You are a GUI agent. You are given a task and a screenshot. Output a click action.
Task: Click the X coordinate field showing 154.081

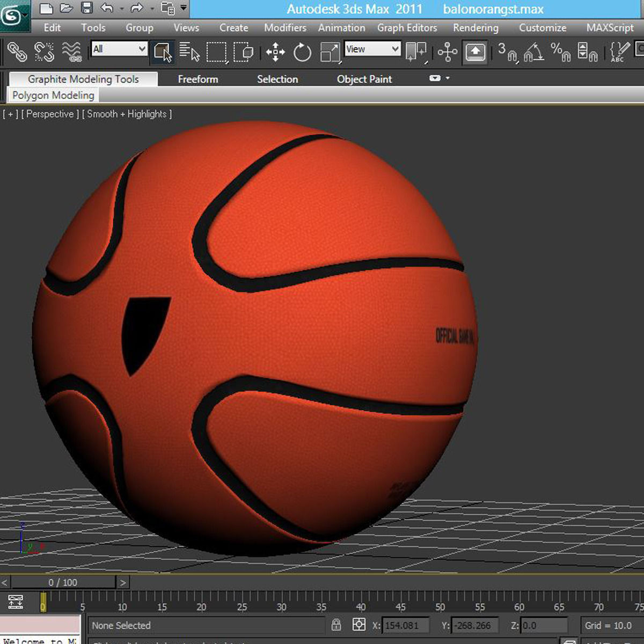pos(406,625)
